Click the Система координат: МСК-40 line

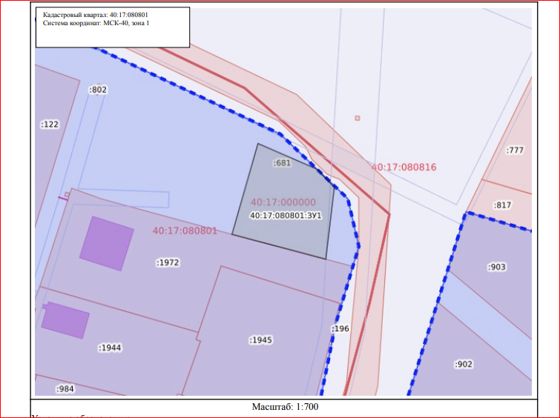click(96, 23)
